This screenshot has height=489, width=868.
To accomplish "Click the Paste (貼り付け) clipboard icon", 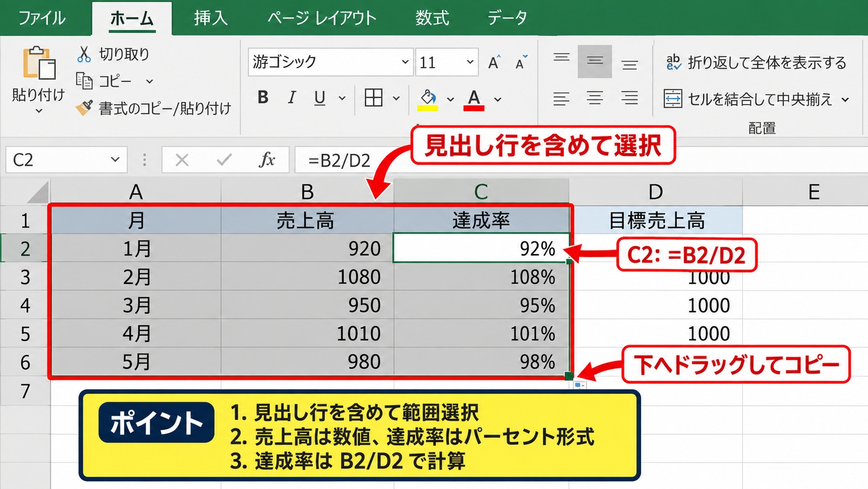I will point(39,63).
